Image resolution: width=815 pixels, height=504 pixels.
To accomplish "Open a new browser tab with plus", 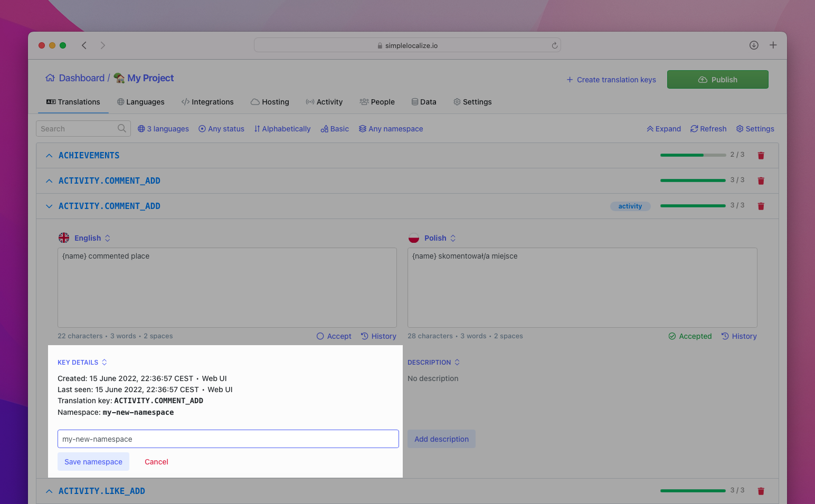I will coord(773,45).
